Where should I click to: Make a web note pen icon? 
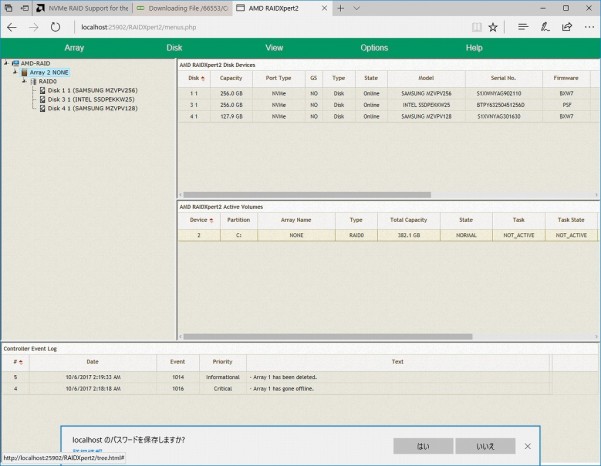pos(545,27)
